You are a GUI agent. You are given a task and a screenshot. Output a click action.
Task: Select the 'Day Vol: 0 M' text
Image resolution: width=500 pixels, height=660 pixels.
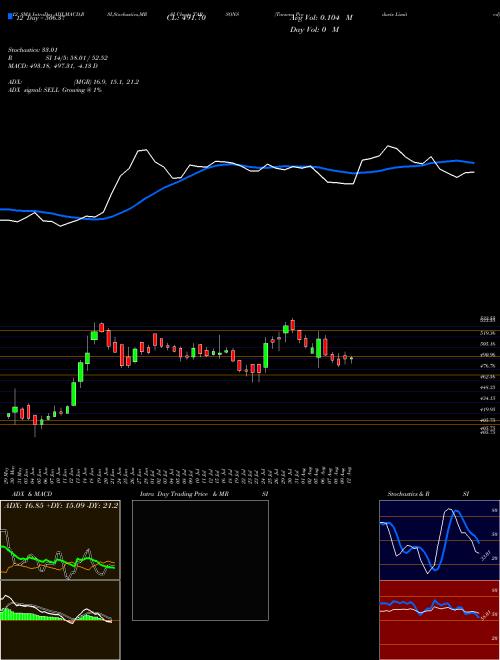click(x=314, y=30)
